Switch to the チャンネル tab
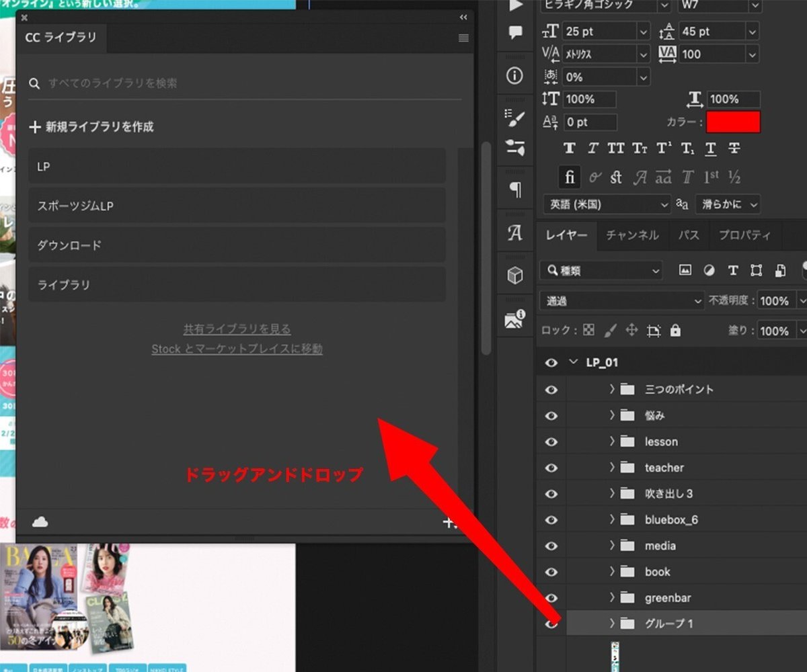This screenshot has width=807, height=672. pos(632,235)
